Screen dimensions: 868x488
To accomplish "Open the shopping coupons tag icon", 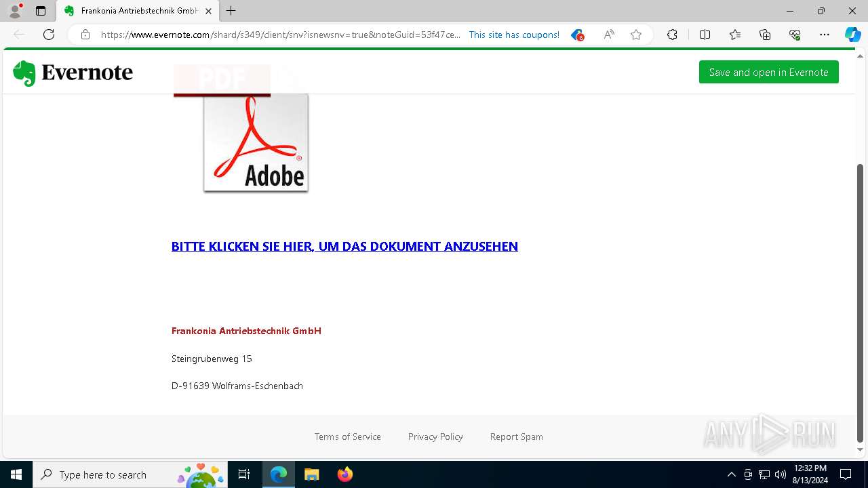I will pyautogui.click(x=577, y=35).
